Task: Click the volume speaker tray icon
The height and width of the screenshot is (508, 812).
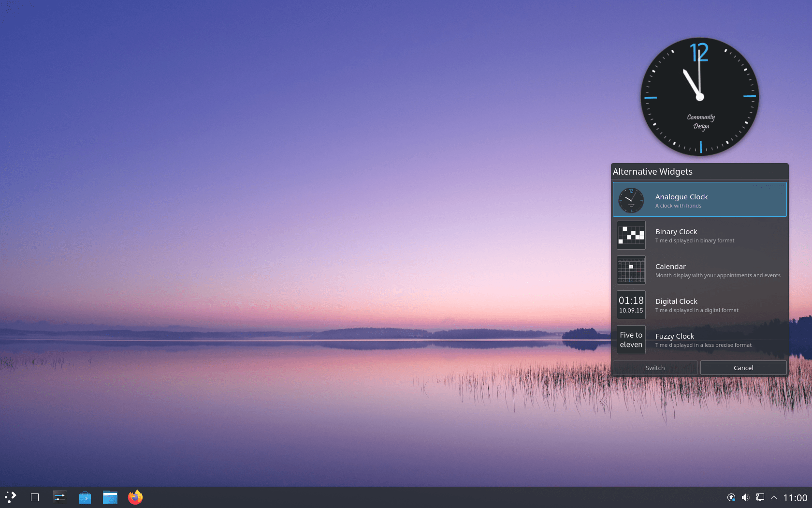Action: [745, 497]
